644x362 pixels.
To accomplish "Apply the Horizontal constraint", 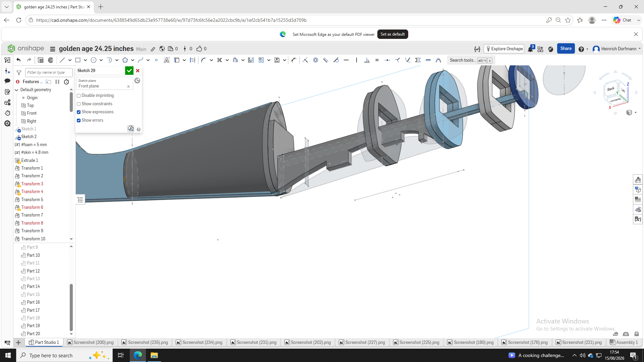I will pos(346,60).
